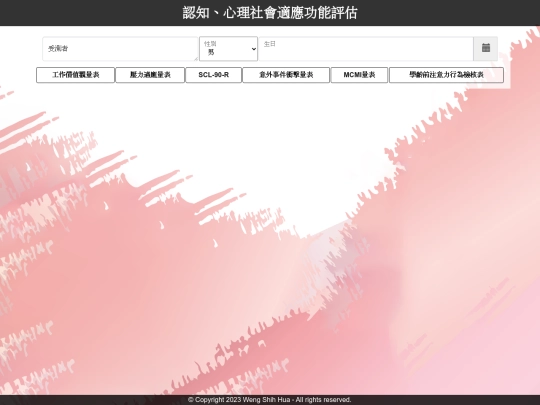Click the 受測者 name input field
The image size is (540, 405).
click(120, 49)
